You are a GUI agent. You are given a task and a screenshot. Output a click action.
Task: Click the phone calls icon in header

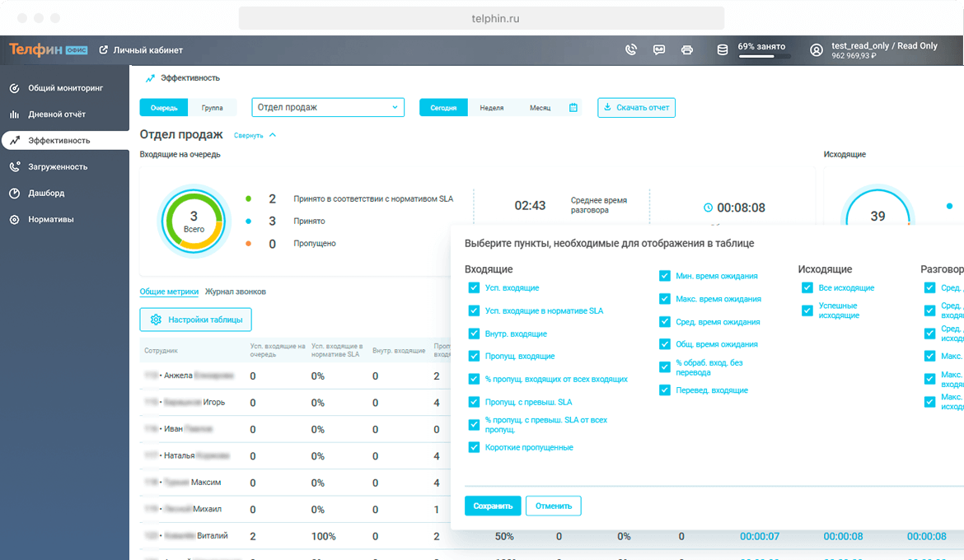[631, 50]
